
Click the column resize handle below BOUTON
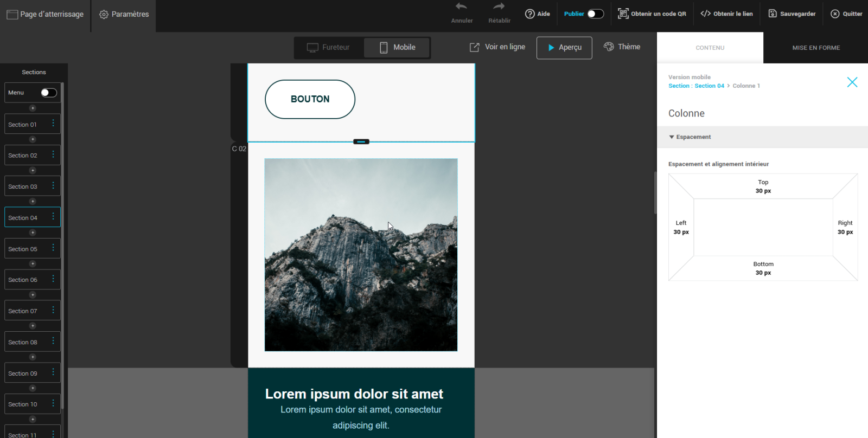tap(361, 142)
